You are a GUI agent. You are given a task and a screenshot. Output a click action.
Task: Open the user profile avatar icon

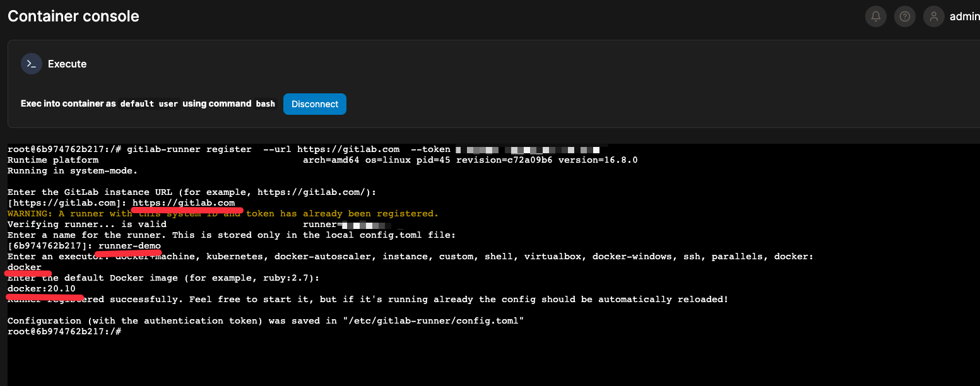point(933,17)
